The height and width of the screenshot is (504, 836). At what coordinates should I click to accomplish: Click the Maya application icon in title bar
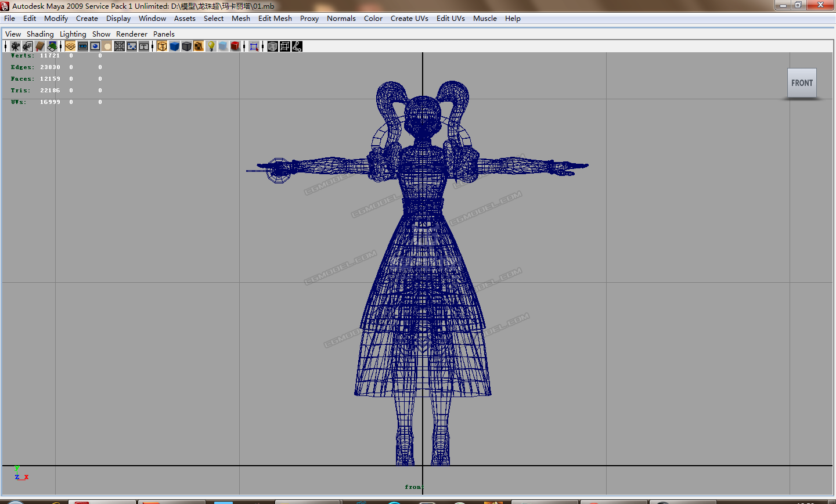tap(5, 6)
